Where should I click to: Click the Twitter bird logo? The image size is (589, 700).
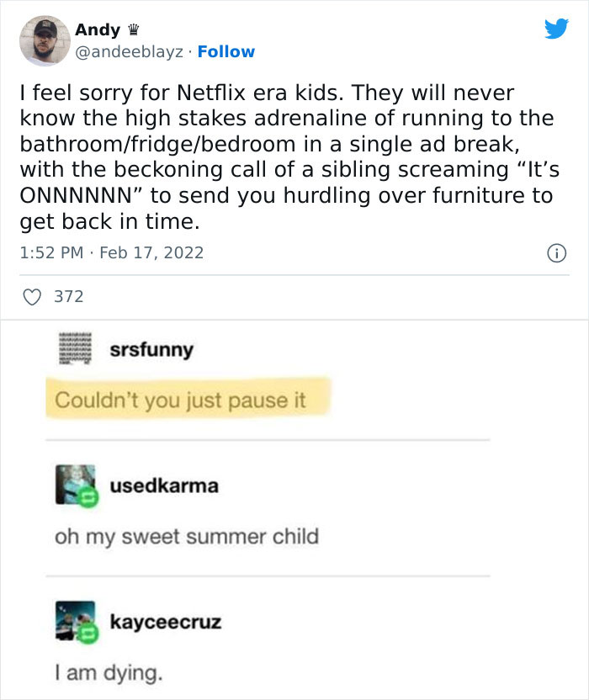point(556,29)
